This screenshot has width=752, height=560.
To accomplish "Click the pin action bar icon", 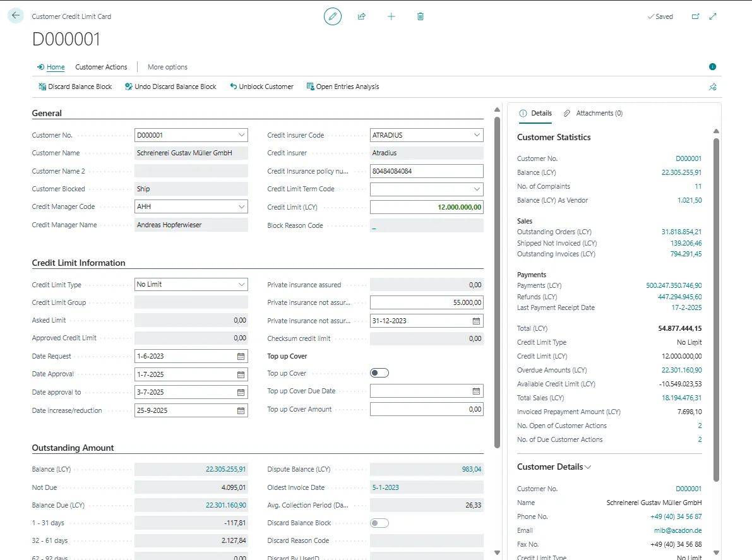I will tap(713, 87).
